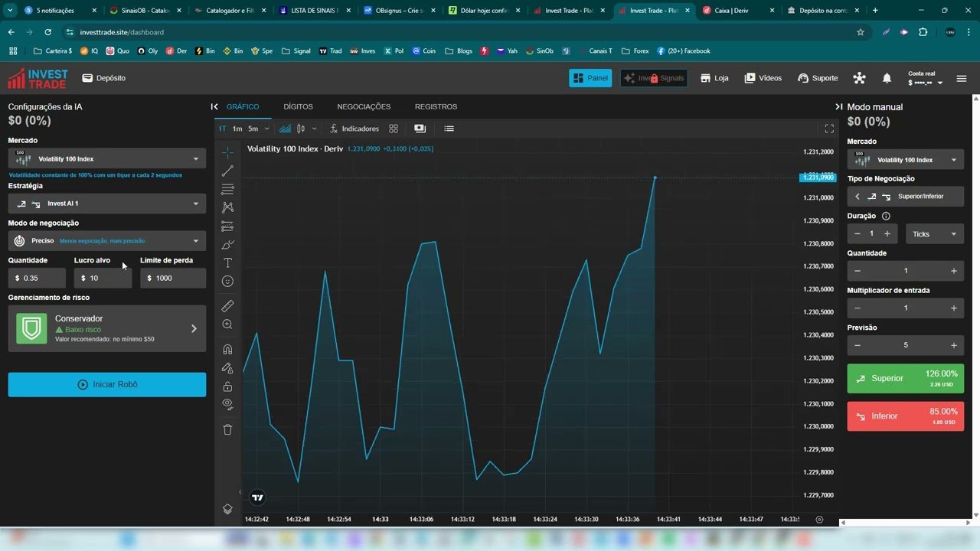Select the 1m chart interval
980x551 pixels.
(x=237, y=129)
